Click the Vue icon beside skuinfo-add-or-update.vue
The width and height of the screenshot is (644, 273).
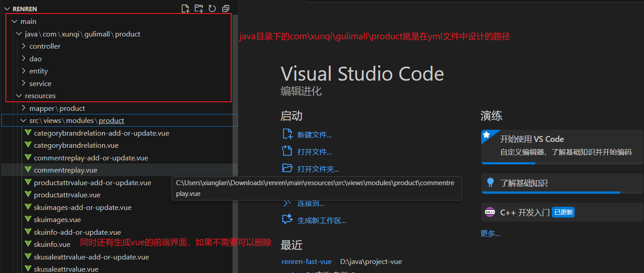point(28,232)
